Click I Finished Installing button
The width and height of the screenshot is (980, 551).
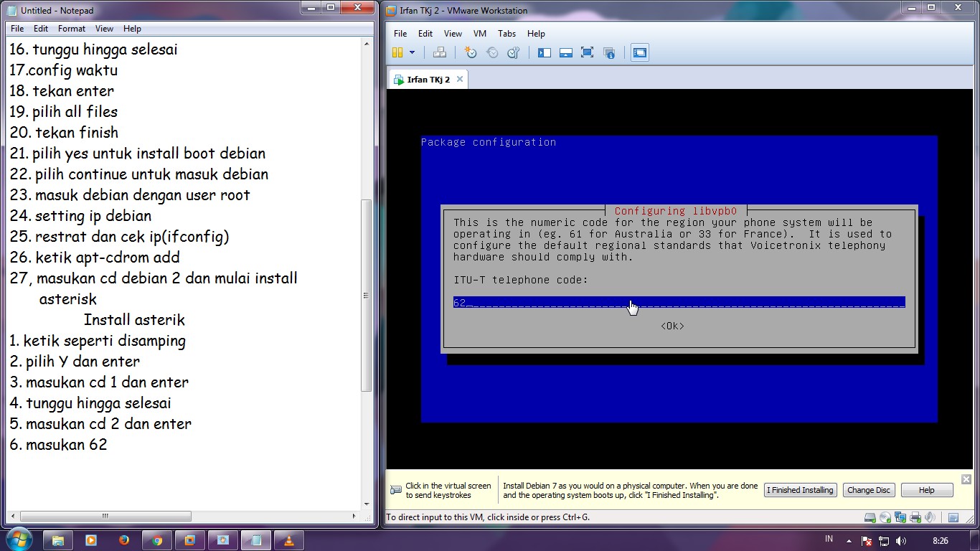800,490
